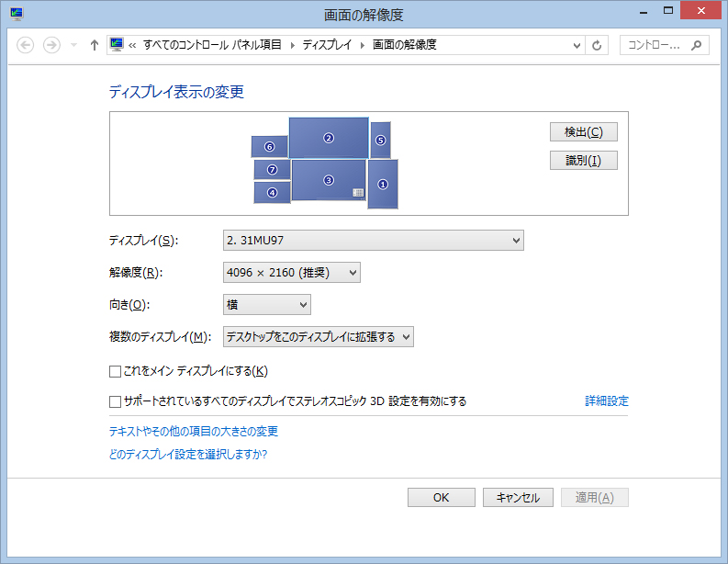The image size is (728, 564).
Task: Open ディスプレイ breadcrumb item
Action: click(328, 45)
